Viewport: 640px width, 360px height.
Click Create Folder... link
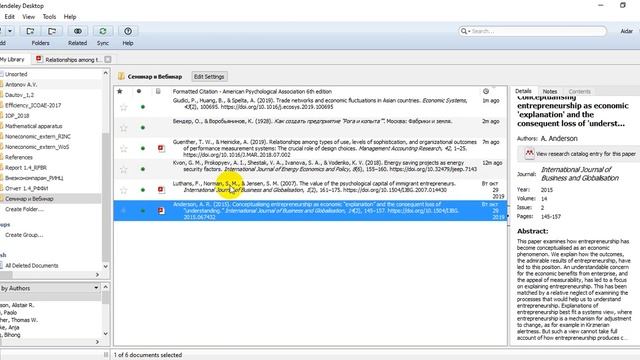pos(24,209)
